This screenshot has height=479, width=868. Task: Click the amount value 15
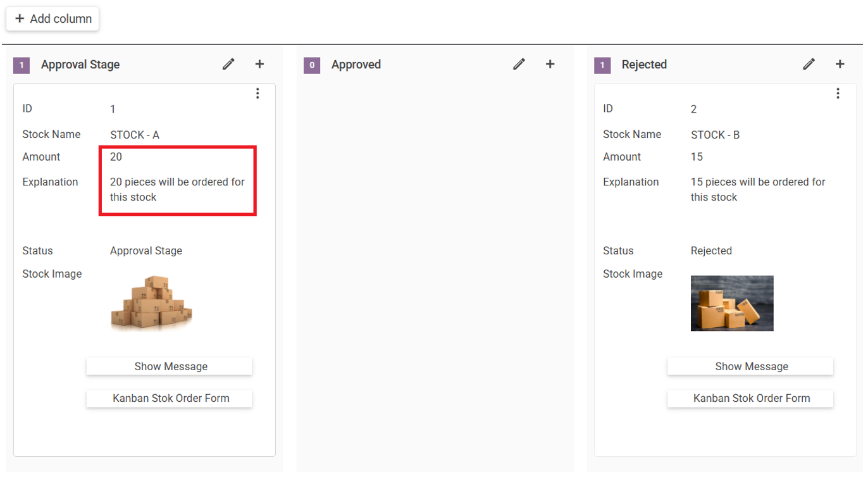697,157
